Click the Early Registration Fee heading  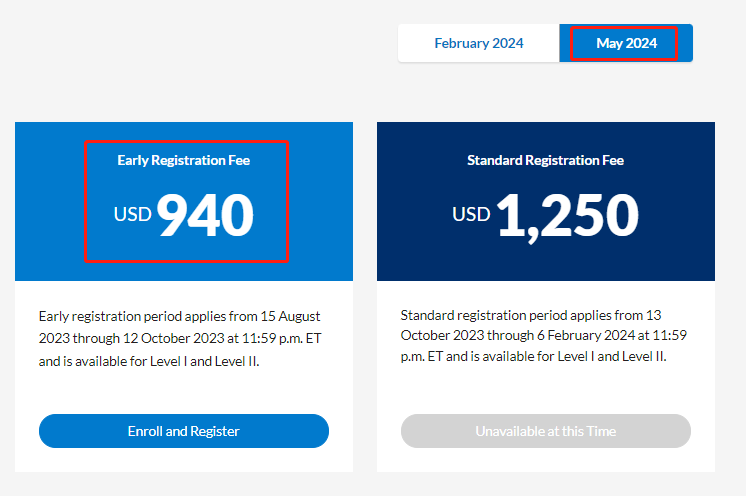point(184,160)
